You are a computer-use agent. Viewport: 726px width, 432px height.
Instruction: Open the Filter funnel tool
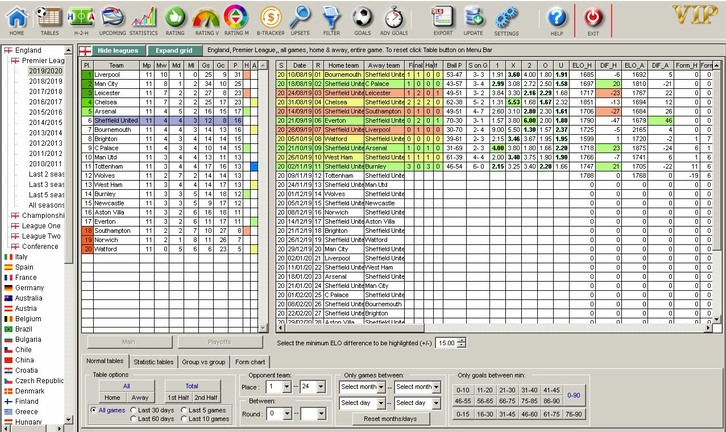331,18
